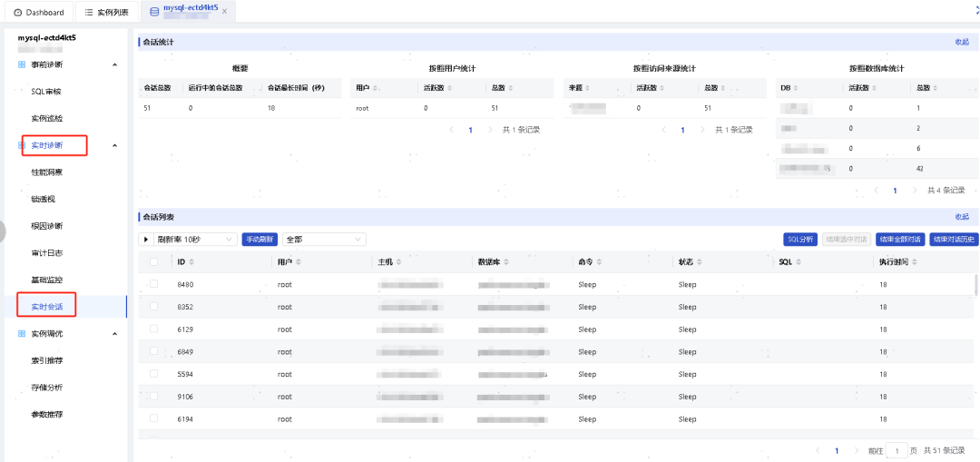Open 锁透视 in the sidebar
This screenshot has width=980, height=462.
[x=44, y=199]
